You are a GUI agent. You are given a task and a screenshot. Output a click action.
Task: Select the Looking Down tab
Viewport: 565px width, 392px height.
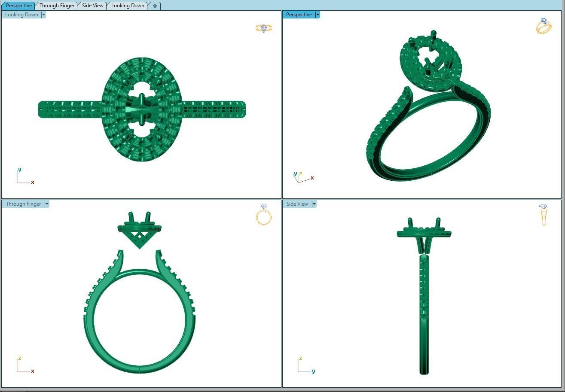point(128,6)
